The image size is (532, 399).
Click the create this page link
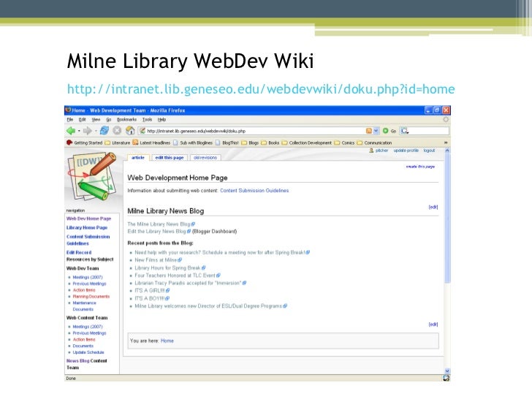pos(420,167)
